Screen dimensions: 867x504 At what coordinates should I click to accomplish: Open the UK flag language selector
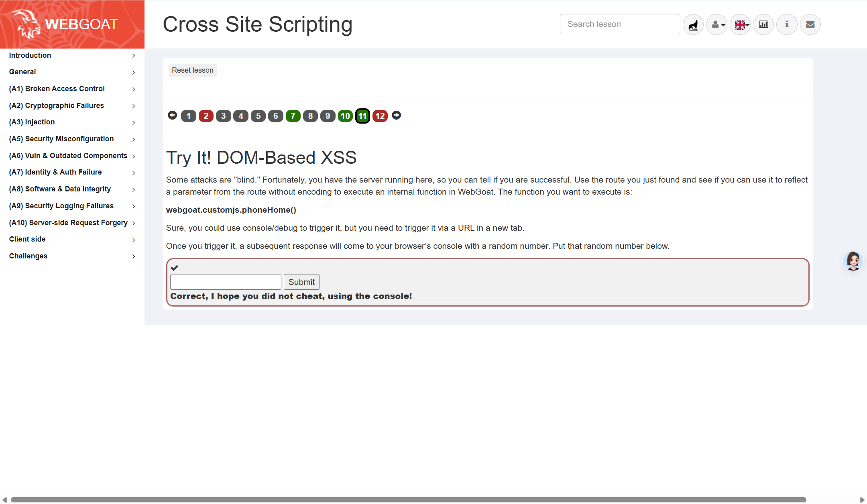click(740, 25)
